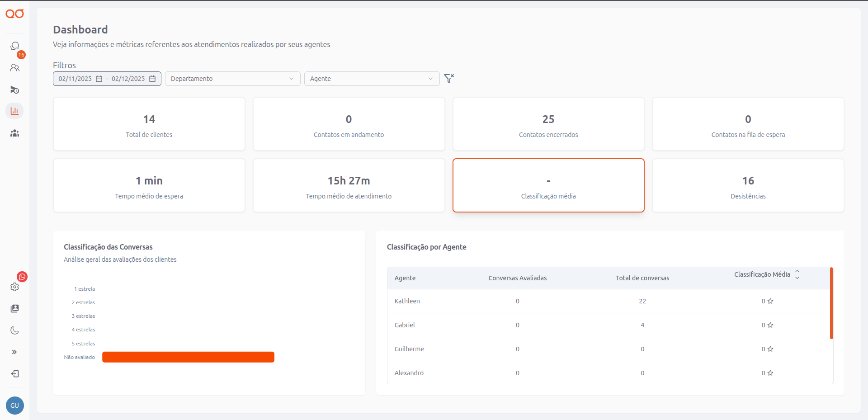868x420 pixels.
Task: Clear filters with the funnel icon
Action: 448,79
